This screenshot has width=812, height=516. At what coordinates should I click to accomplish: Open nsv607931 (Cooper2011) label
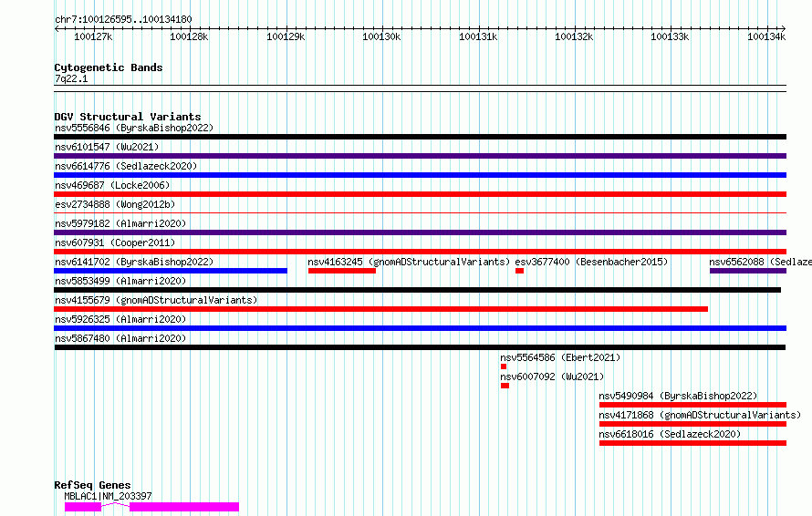point(115,243)
